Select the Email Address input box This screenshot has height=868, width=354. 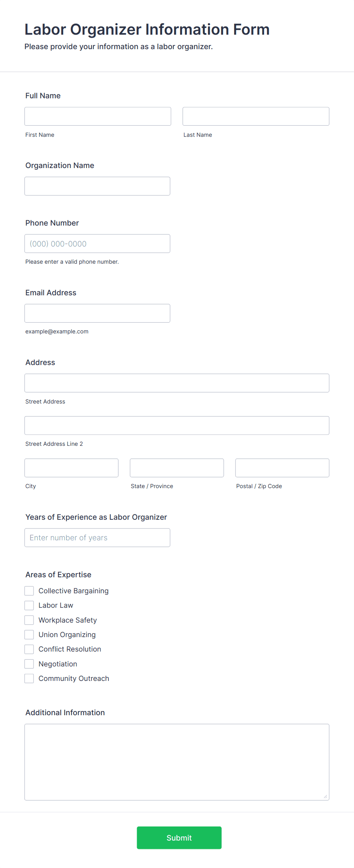pos(97,313)
